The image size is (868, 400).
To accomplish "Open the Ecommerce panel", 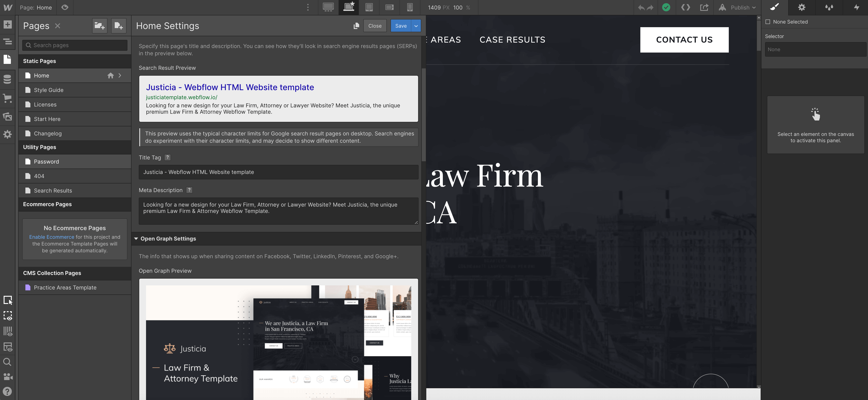I will pyautogui.click(x=7, y=98).
